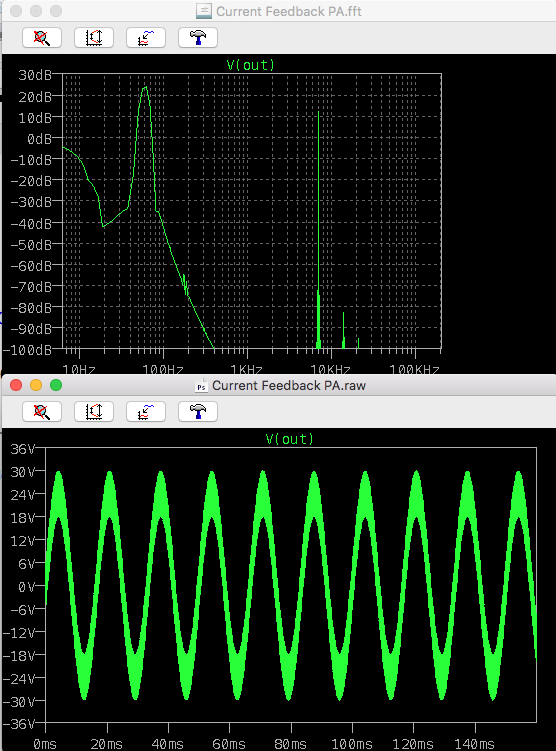Click zoom-to-fit icon in the .raw window
The image size is (556, 751).
coord(42,412)
